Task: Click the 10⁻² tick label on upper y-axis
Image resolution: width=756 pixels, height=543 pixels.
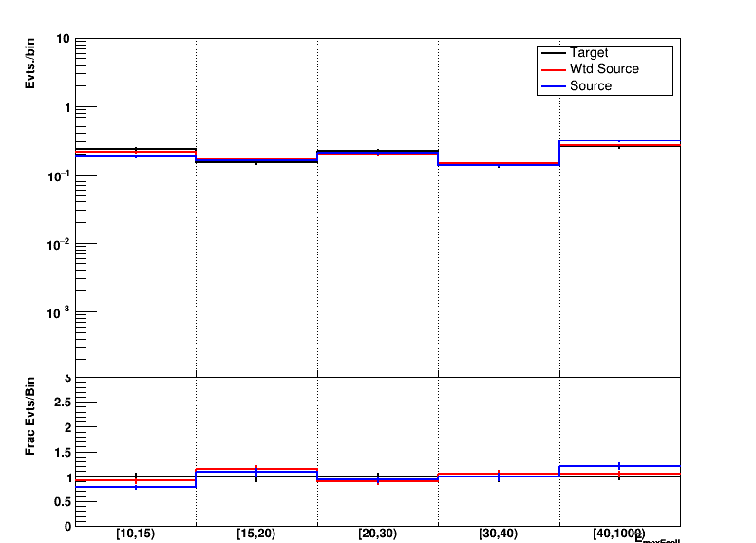Action: coord(60,244)
